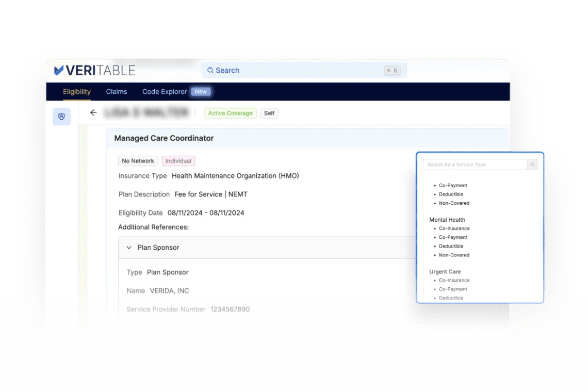Click the service type search magnifier button
The height and width of the screenshot is (392, 588).
pos(532,165)
